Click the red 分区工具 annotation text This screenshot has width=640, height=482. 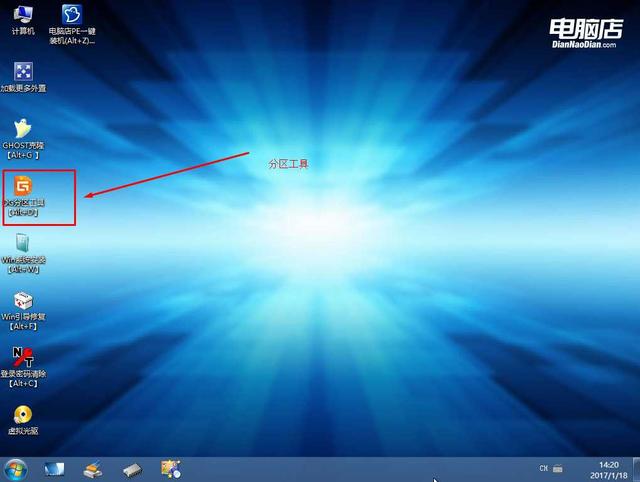click(289, 164)
